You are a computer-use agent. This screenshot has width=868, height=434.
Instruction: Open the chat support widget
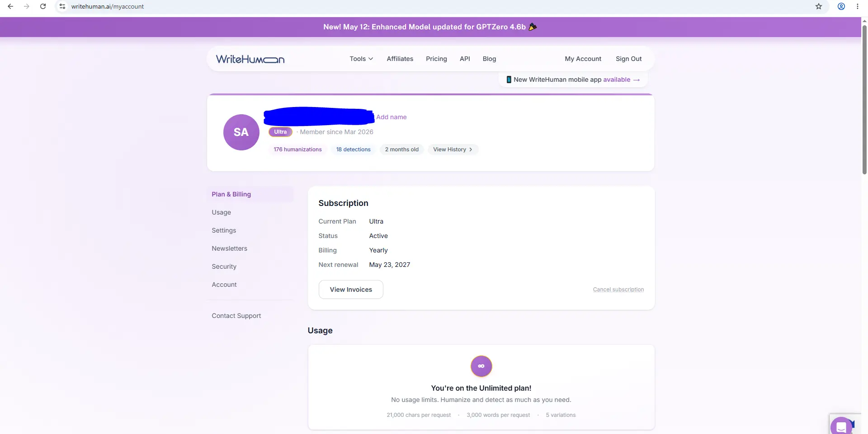click(842, 426)
